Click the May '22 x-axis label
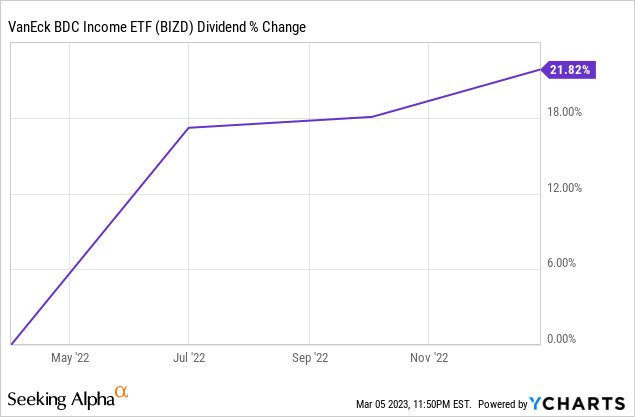 tap(69, 356)
